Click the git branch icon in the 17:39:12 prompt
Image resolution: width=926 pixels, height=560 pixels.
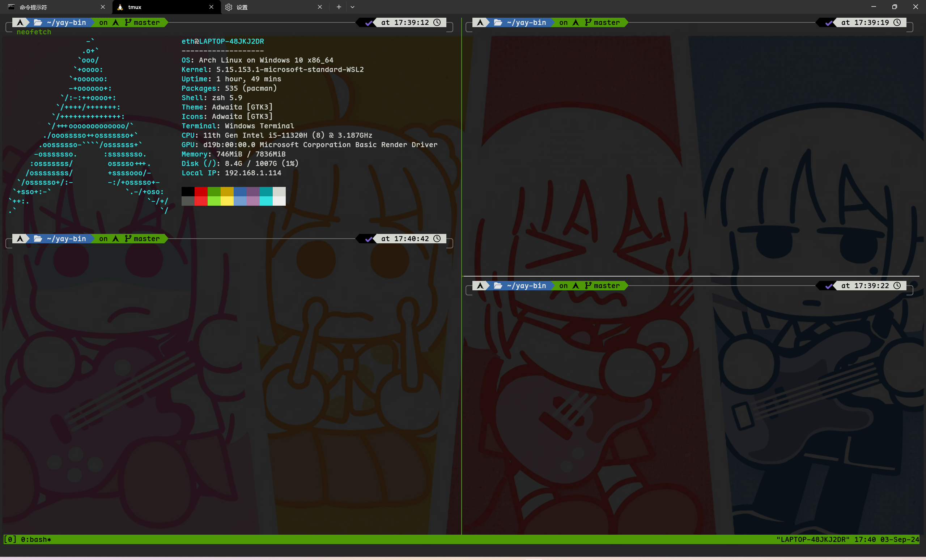pos(128,22)
